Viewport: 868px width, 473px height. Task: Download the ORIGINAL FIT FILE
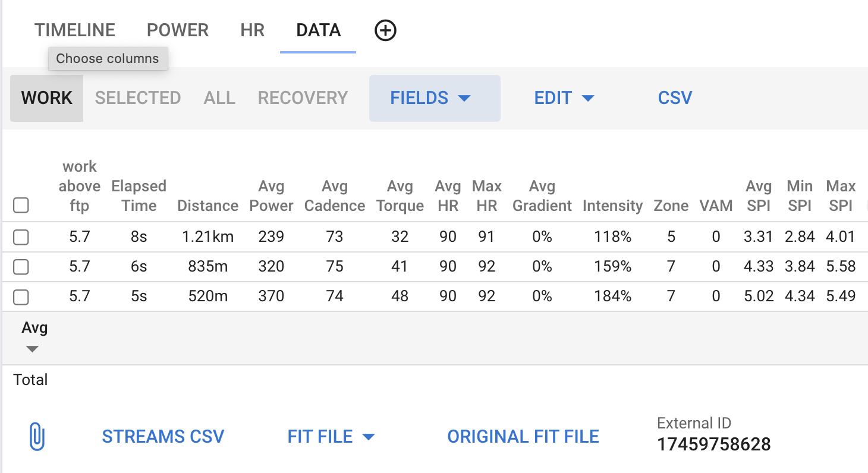tap(523, 437)
